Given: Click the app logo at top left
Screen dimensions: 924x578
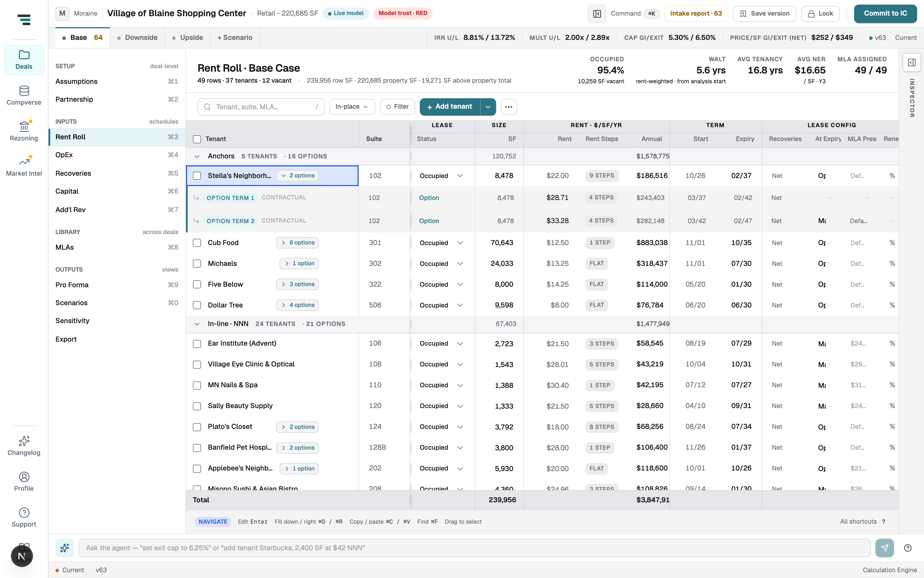Looking at the screenshot, I should (24, 19).
